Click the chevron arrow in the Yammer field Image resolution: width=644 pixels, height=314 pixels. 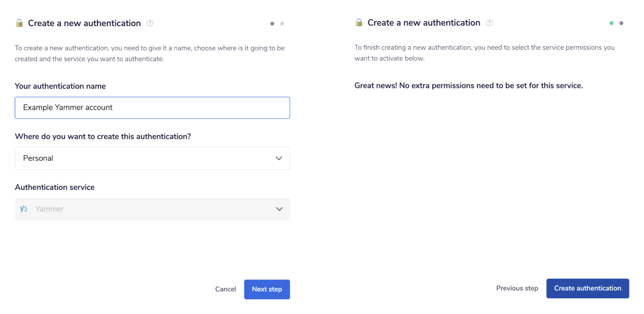tap(279, 209)
